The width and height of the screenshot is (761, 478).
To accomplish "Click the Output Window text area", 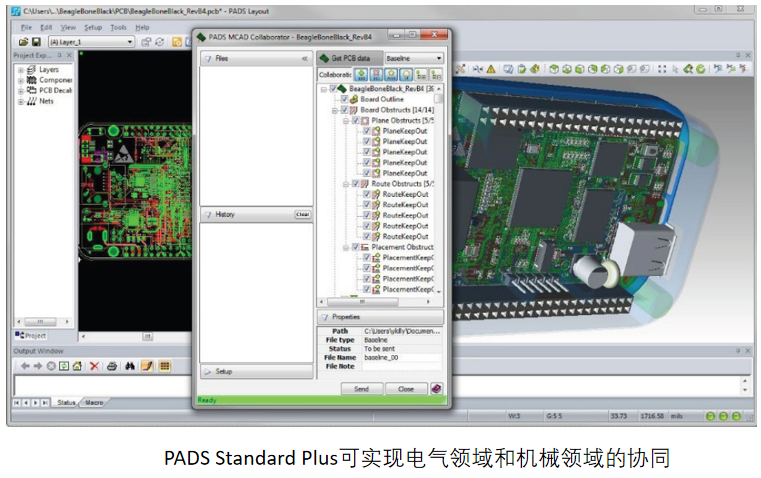I will pos(377,386).
